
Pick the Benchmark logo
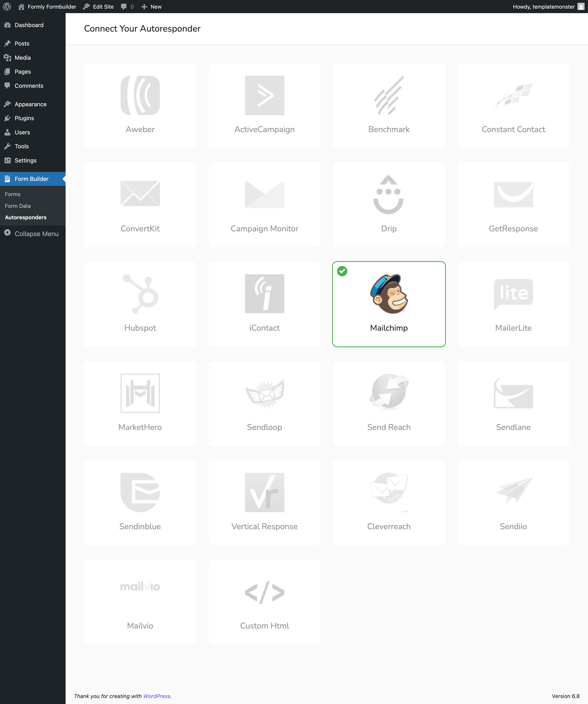coord(389,95)
